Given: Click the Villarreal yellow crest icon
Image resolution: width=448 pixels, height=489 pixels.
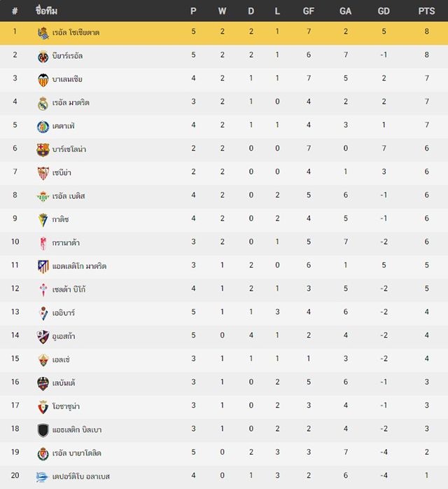Looking at the screenshot, I should tap(43, 57).
